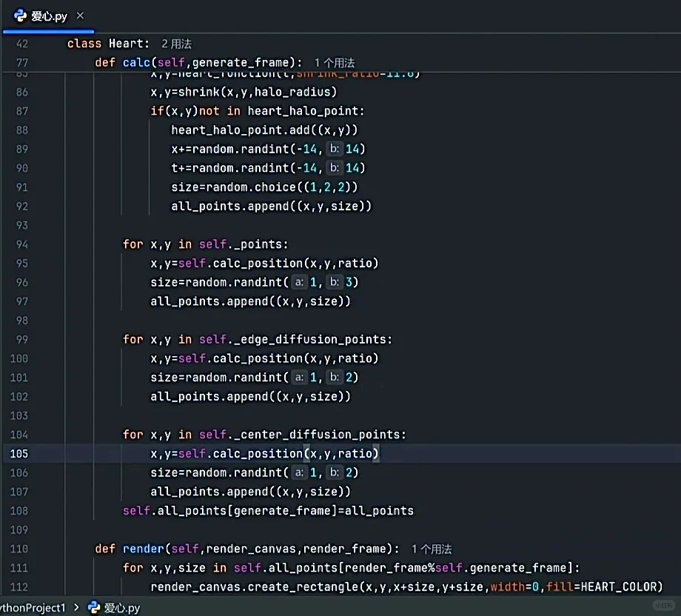Viewport: 681px width, 616px height.
Task: Click 'if(x,y)not in heart_halo_point:' on line 87
Action: tap(258, 111)
